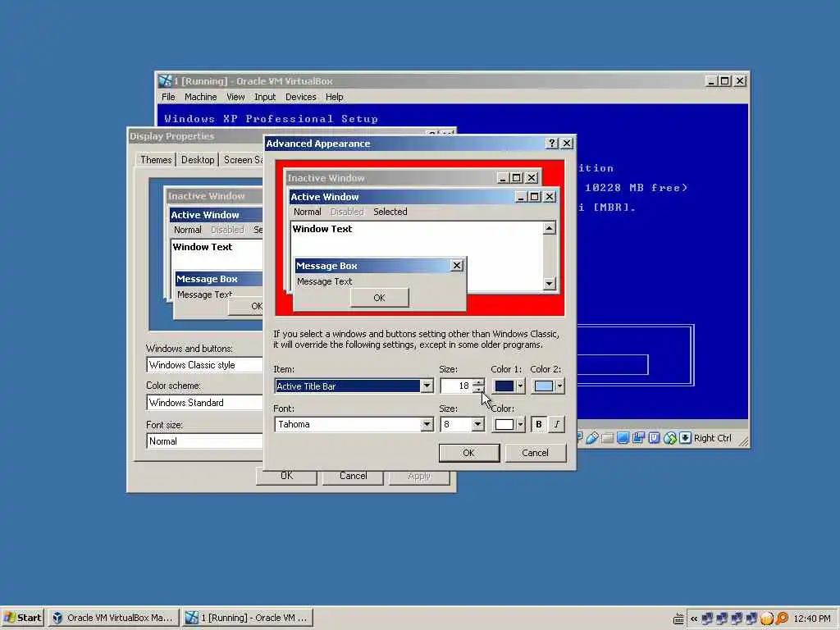Screen dimensions: 840x630
Task: Open Color scheme combo showing Windows Standard
Action: tap(204, 402)
